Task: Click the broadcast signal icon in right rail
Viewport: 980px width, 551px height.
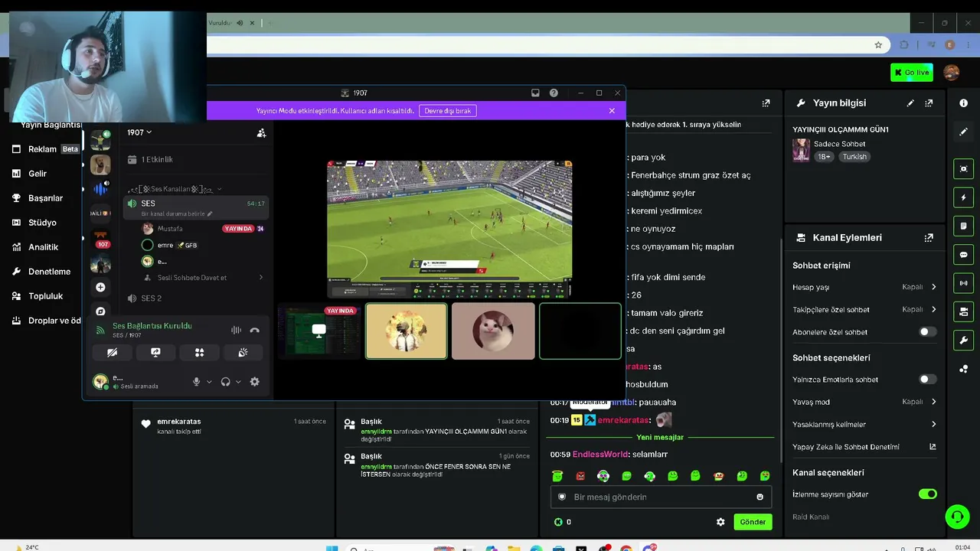Action: 963,283
